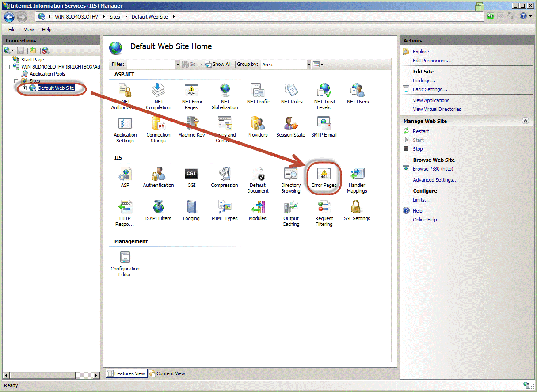
Task: Select Start Page in Connections tree
Action: [32, 60]
